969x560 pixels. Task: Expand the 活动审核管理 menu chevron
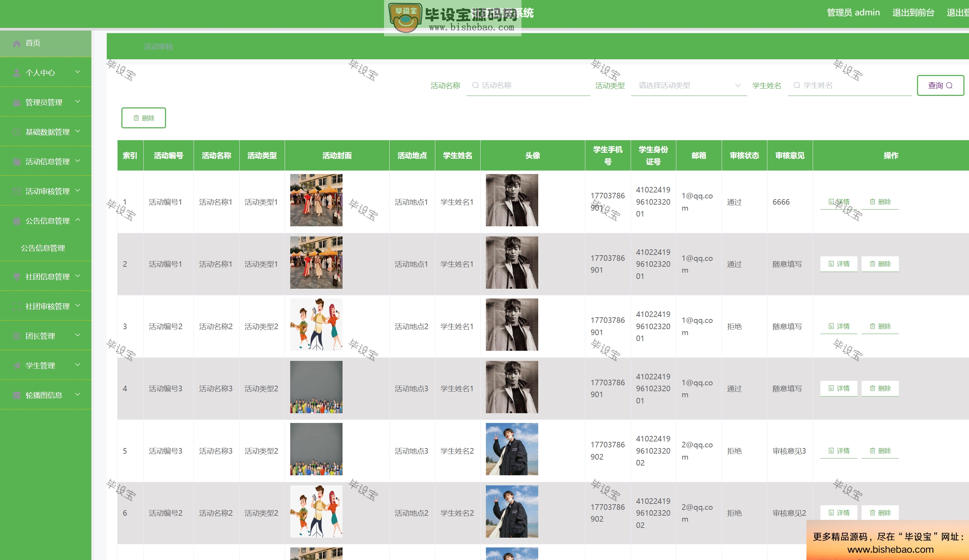click(x=78, y=190)
